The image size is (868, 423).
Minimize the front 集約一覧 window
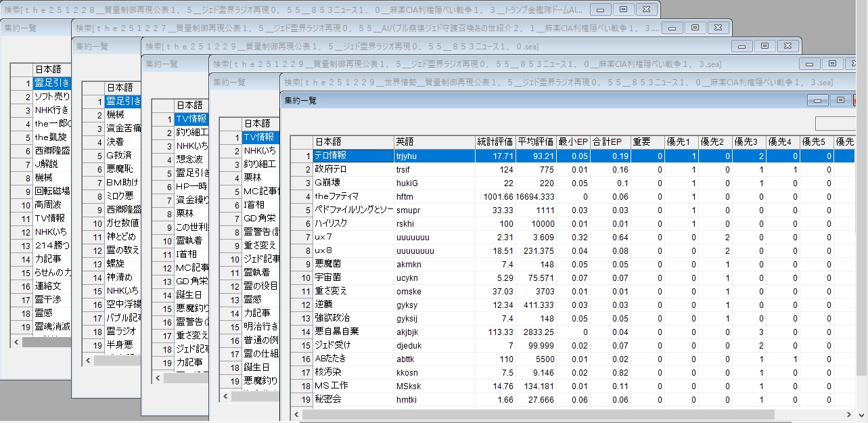point(819,99)
